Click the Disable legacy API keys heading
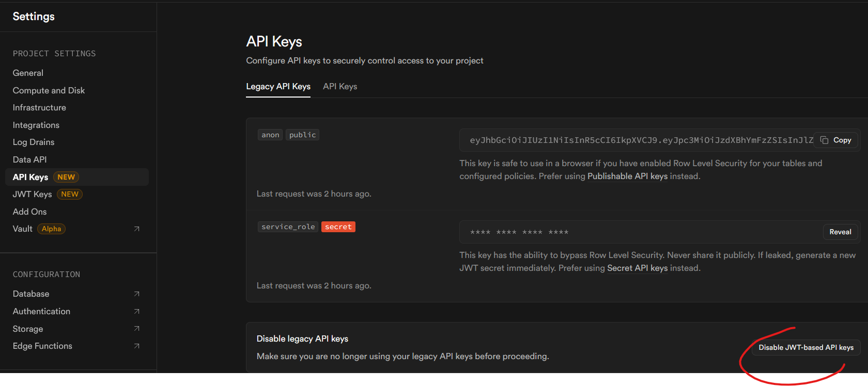Image resolution: width=868 pixels, height=387 pixels. [302, 338]
